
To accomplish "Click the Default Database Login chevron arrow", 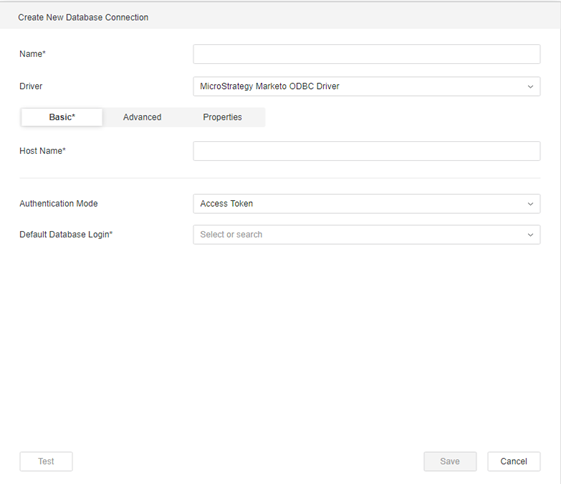I will (530, 235).
